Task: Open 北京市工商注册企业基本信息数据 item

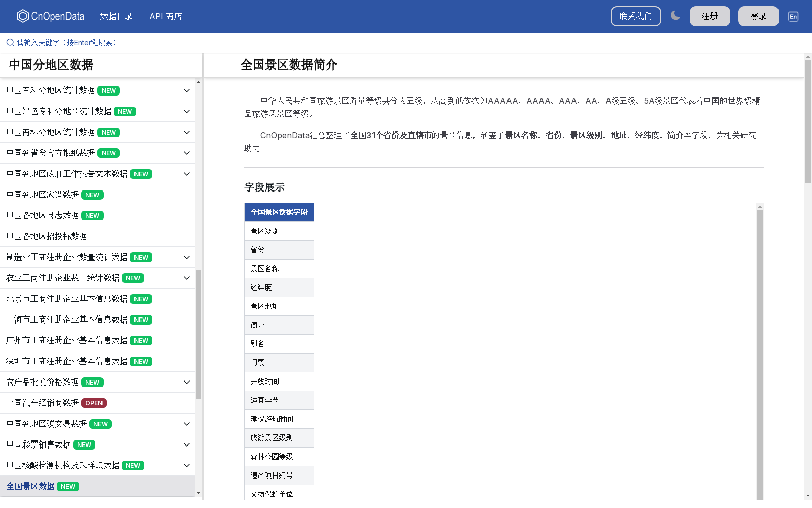Action: click(97, 299)
